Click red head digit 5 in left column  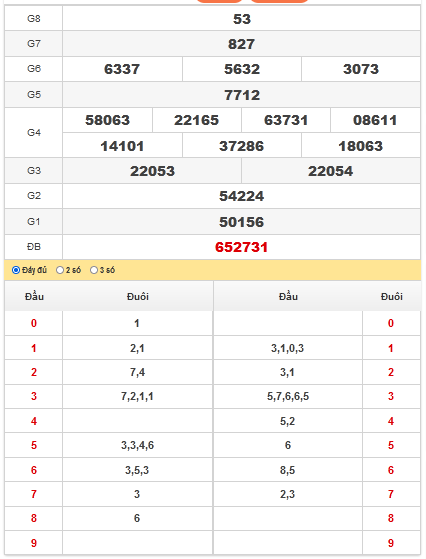(34, 445)
